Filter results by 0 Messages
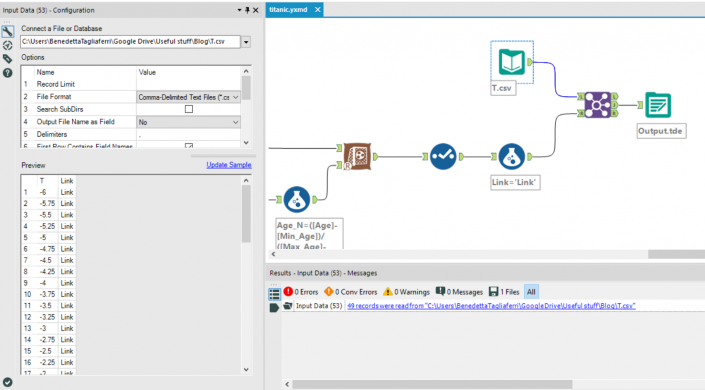705x390 pixels. [x=459, y=292]
